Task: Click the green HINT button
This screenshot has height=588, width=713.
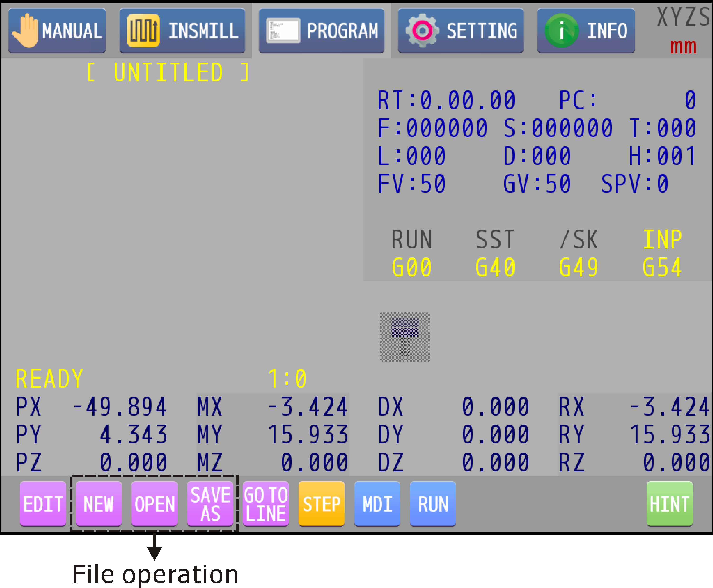Action: click(x=669, y=504)
